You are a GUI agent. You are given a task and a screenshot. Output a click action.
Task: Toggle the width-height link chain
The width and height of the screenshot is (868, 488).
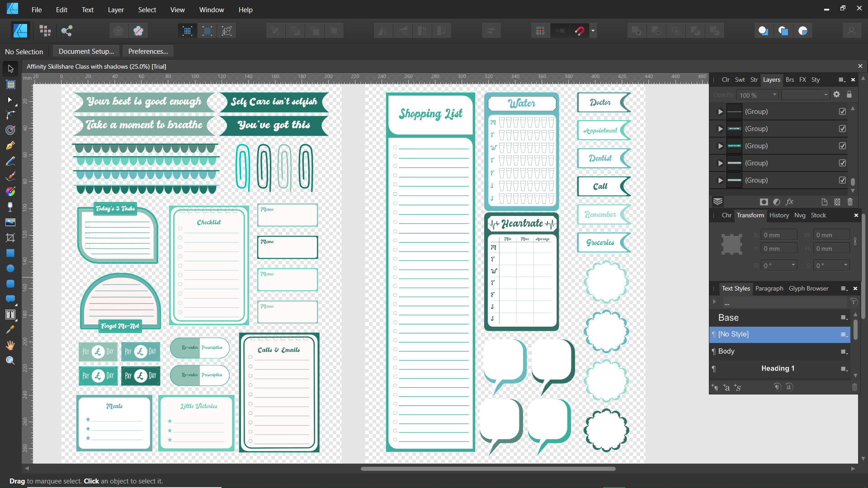point(855,241)
